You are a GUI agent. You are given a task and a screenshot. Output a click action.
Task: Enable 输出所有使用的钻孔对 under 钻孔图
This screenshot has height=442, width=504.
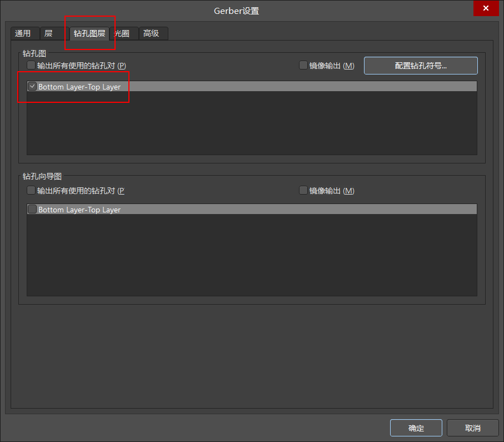(x=31, y=65)
